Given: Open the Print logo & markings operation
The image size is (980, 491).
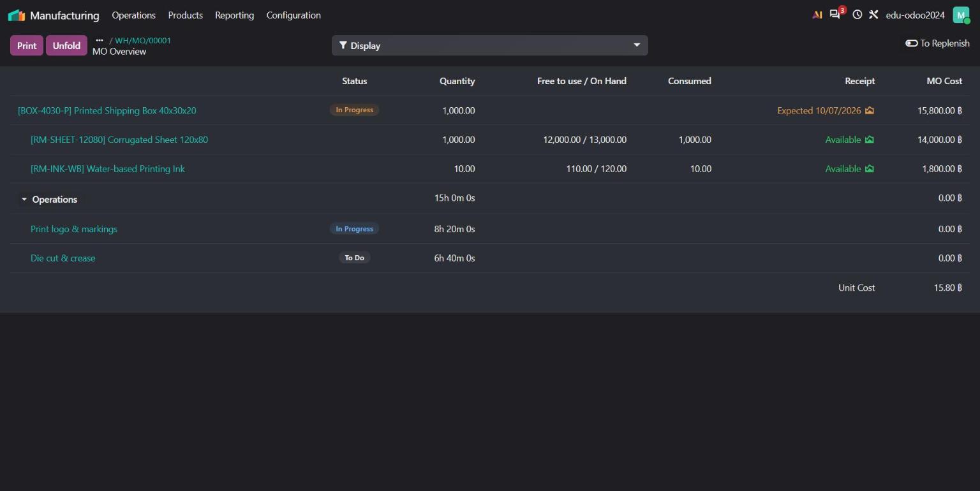Looking at the screenshot, I should point(74,229).
